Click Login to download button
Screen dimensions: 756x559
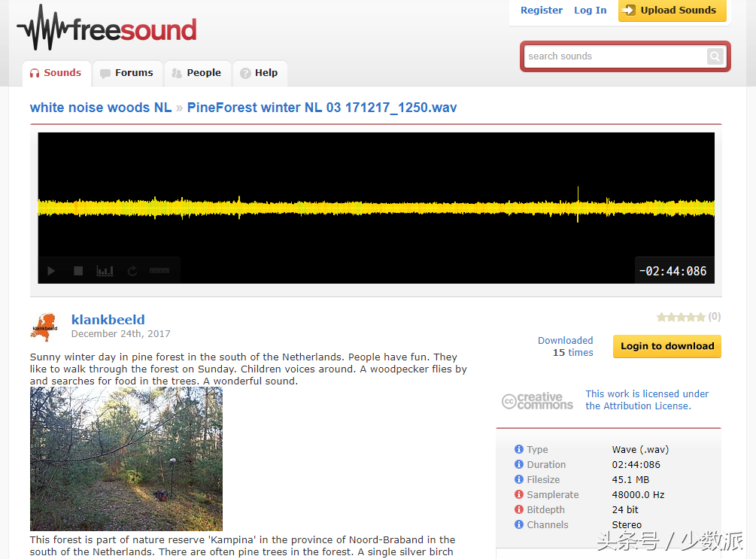[666, 346]
